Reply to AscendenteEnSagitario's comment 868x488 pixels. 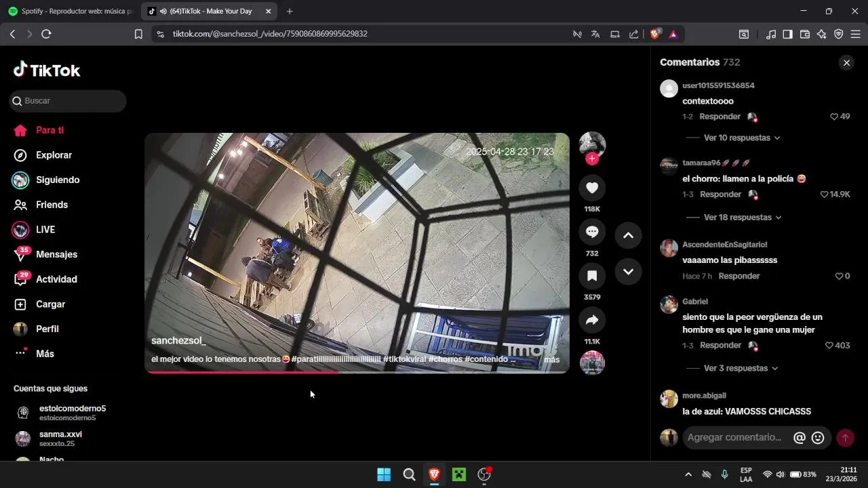[739, 276]
